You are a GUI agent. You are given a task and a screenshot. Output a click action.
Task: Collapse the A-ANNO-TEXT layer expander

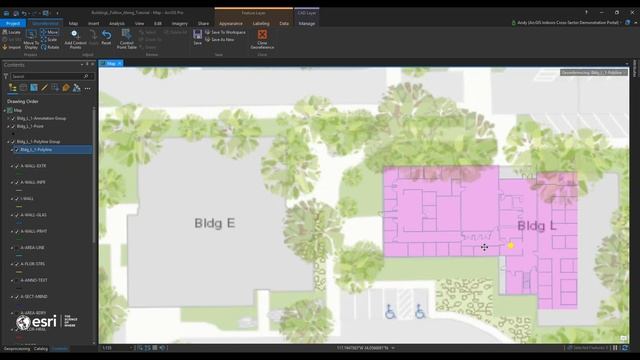(12, 280)
